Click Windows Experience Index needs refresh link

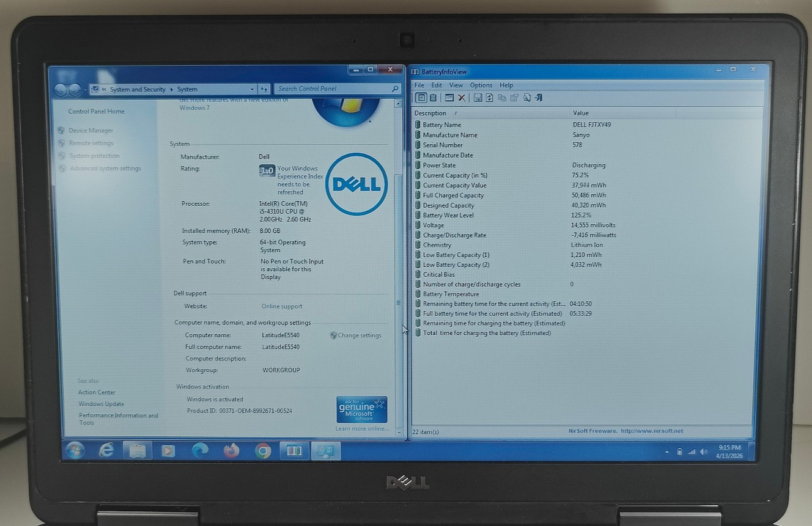[x=300, y=180]
